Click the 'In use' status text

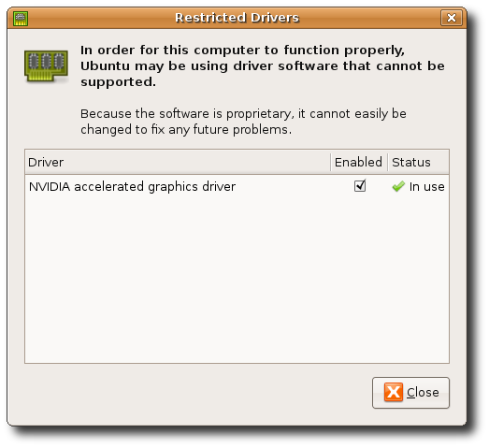[427, 187]
